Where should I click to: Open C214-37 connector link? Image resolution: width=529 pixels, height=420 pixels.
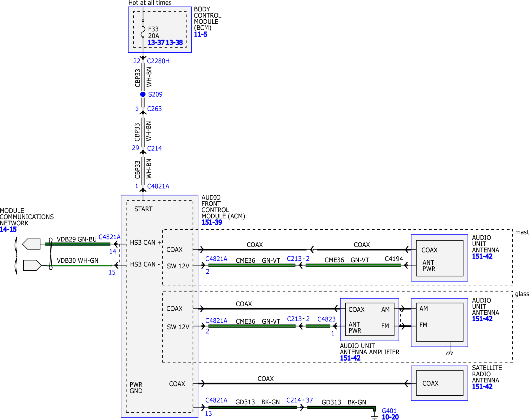(x=300, y=400)
